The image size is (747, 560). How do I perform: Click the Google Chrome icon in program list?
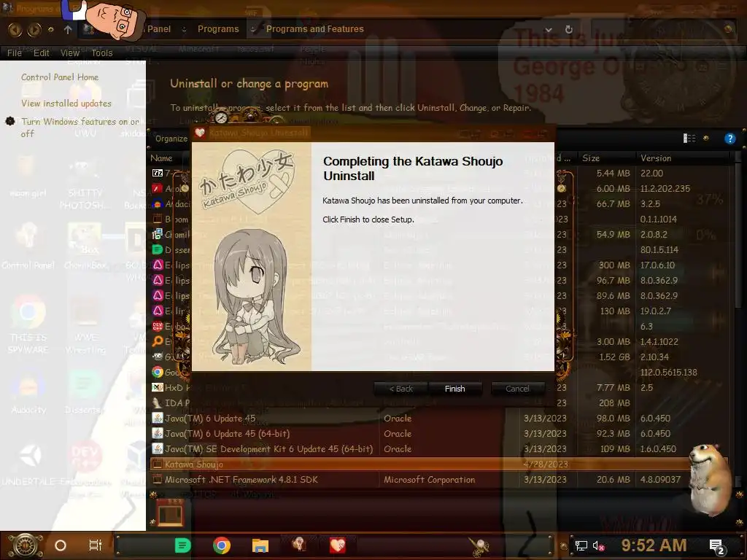pos(158,372)
